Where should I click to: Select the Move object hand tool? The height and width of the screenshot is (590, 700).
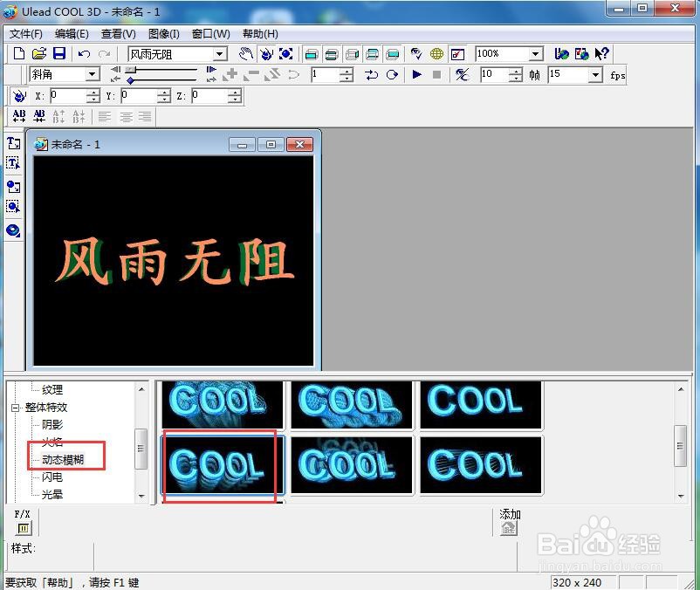(x=246, y=54)
